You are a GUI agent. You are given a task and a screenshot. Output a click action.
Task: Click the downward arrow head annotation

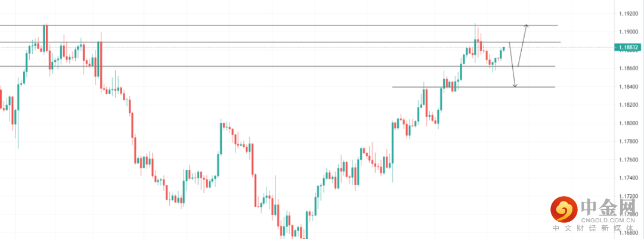pyautogui.click(x=515, y=86)
